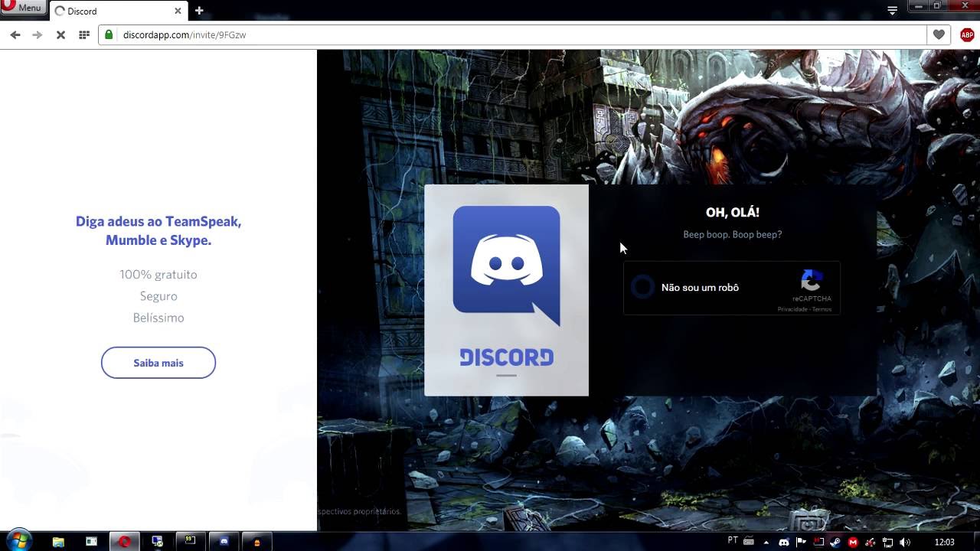Click the red monitor tray icon
This screenshot has height=551, width=980.
[818, 543]
